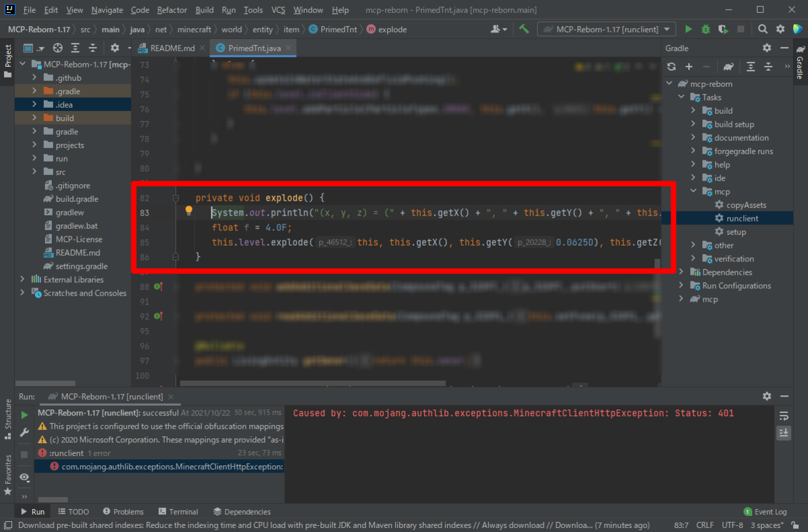Screen dimensions: 808x532
Task: Start debugging with the bug icon
Action: point(706,30)
